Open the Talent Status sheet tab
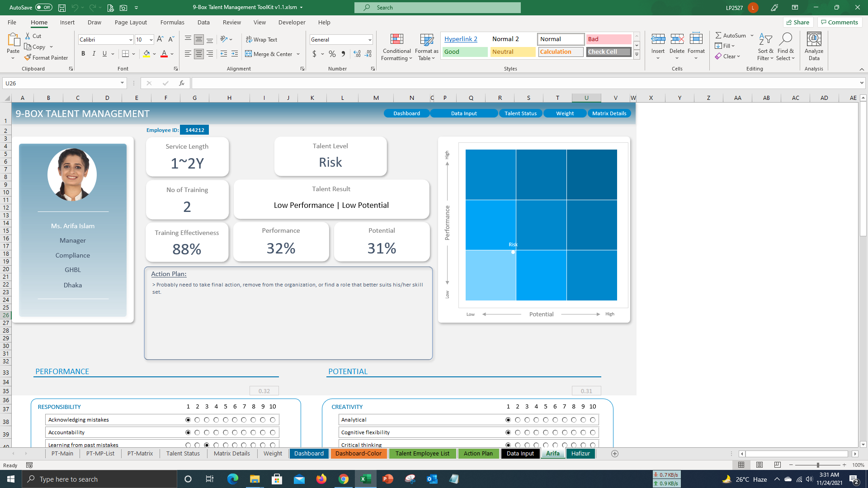This screenshot has width=868, height=488. [183, 453]
